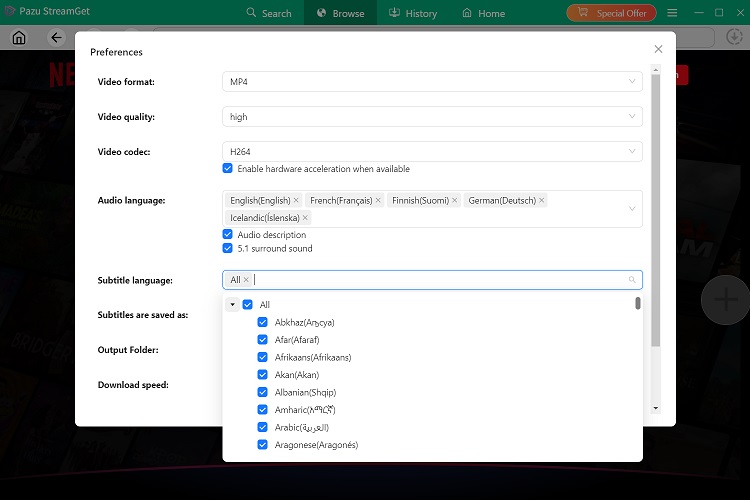The width and height of the screenshot is (750, 500).
Task: Click the Video quality label
Action: 126,117
